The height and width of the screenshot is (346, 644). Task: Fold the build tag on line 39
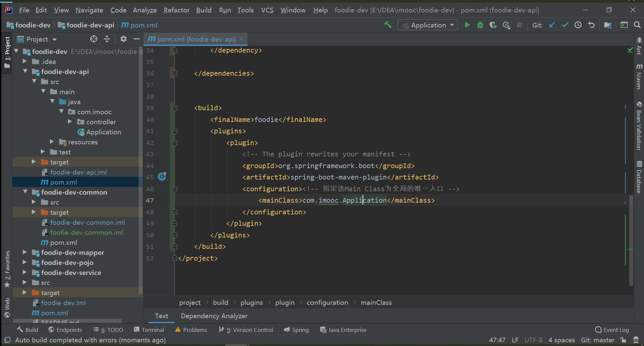[174, 108]
